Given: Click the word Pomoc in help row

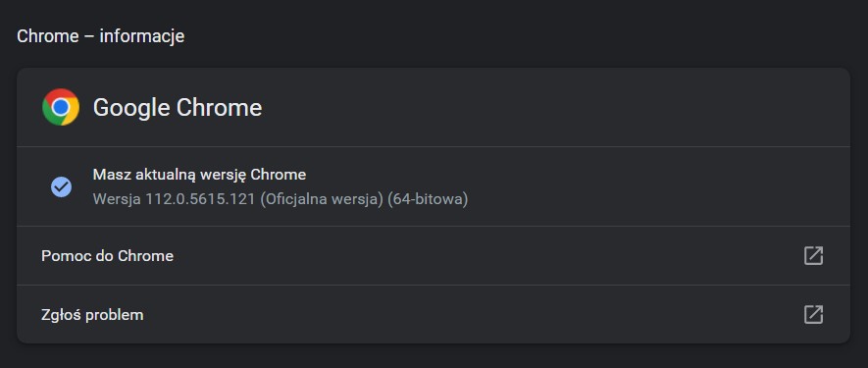Looking at the screenshot, I should click(63, 256).
